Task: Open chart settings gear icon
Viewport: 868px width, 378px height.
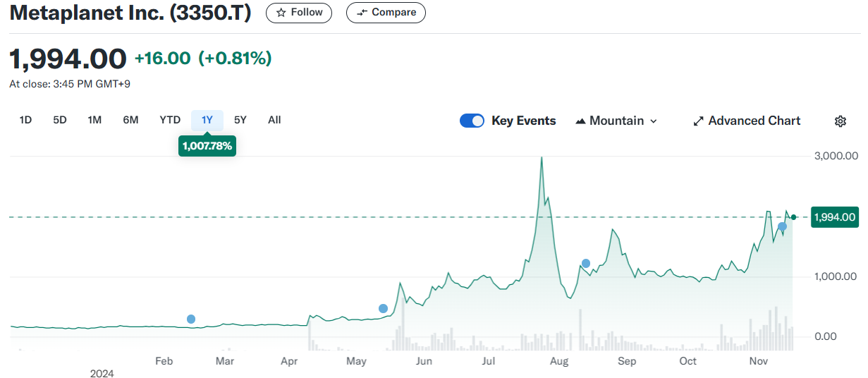Action: [x=840, y=121]
